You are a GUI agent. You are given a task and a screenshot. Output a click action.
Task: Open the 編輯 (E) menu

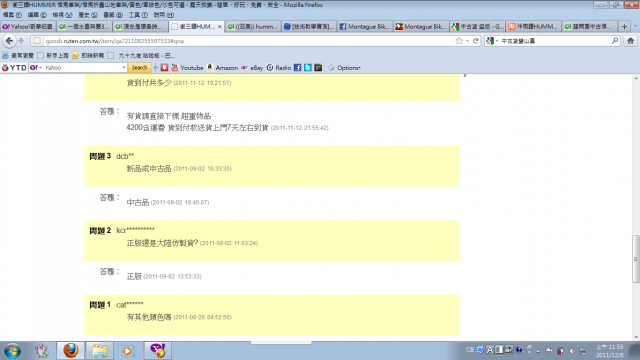[37, 15]
